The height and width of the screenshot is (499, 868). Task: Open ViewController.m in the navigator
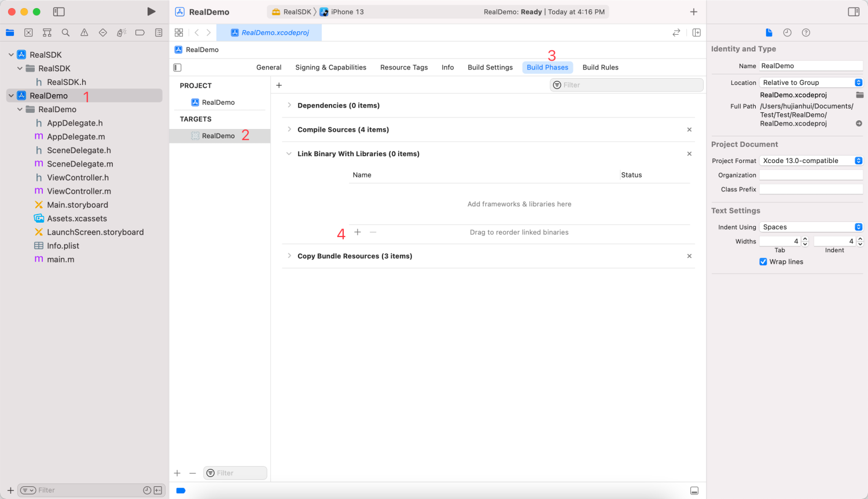point(79,191)
